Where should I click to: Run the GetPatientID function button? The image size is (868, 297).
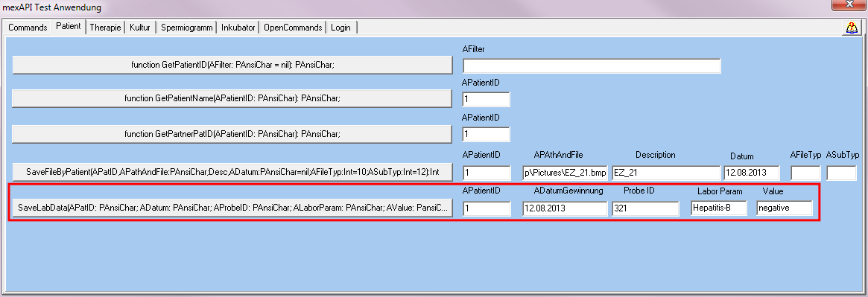click(232, 65)
